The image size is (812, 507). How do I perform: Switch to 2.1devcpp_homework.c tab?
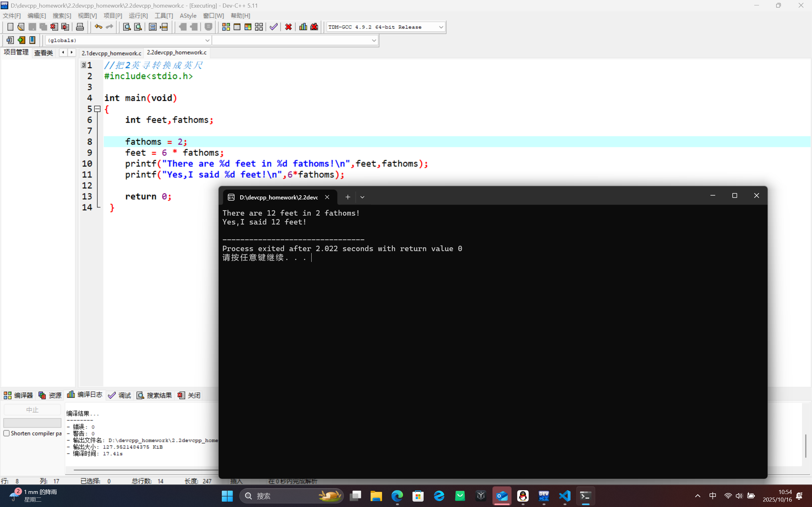[111, 53]
